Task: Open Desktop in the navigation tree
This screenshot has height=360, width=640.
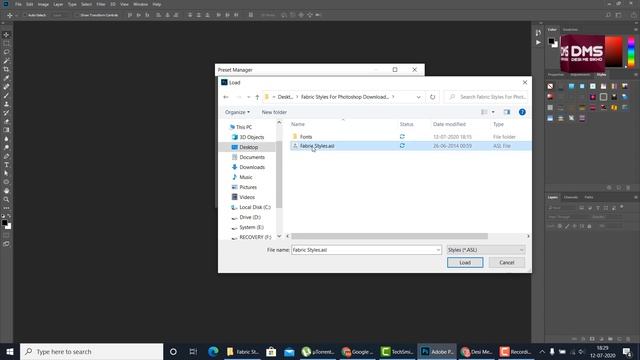Action: point(249,147)
